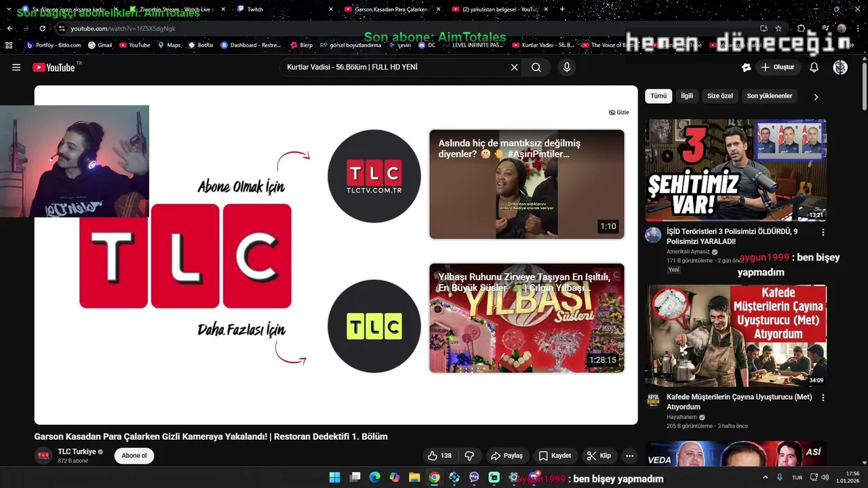Open the green TLC channel logo
This screenshot has height=488, width=868.
374,326
